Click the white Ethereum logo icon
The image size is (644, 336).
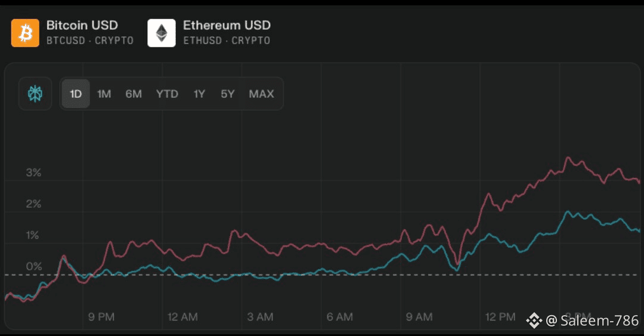(162, 33)
